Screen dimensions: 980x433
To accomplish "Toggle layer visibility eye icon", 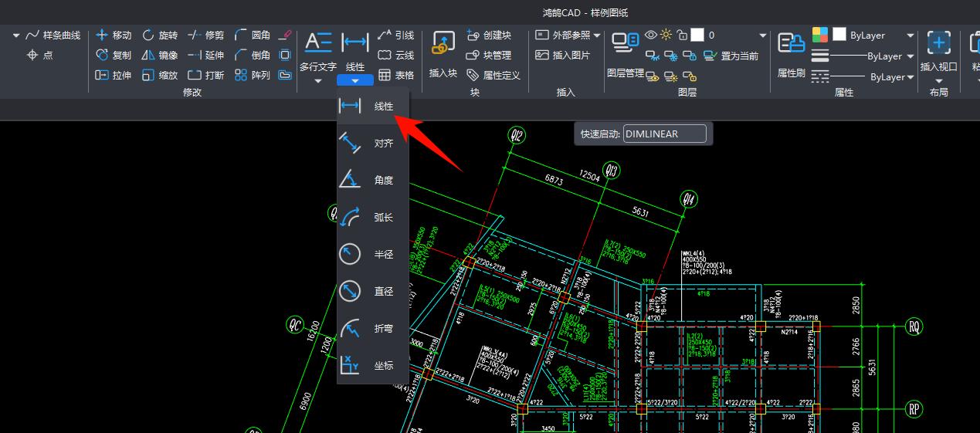I will [x=651, y=35].
